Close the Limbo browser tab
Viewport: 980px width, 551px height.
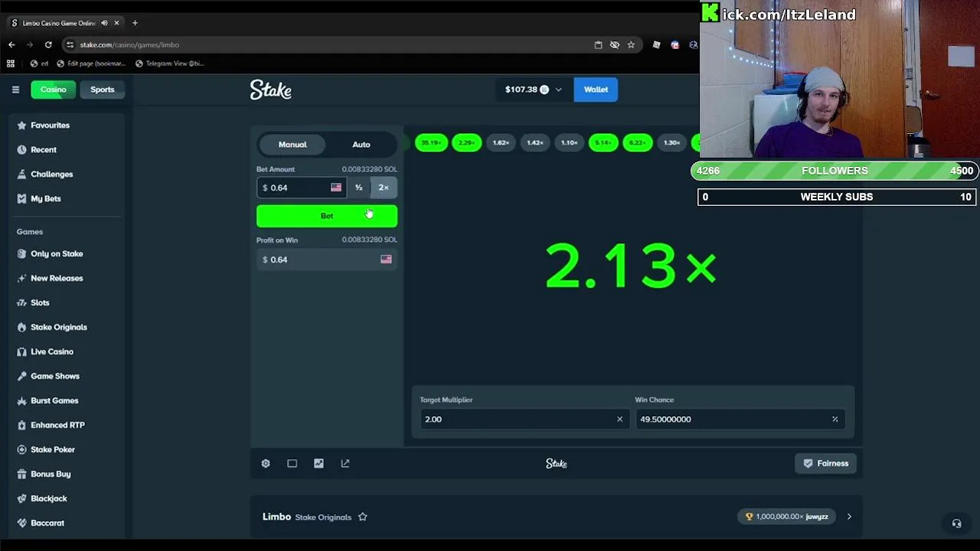pyautogui.click(x=116, y=23)
